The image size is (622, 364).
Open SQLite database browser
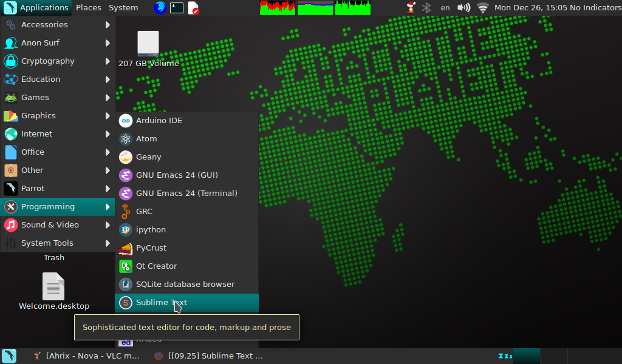(x=186, y=285)
